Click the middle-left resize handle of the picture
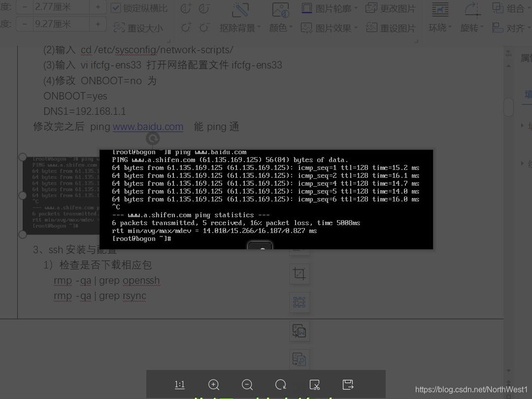Image resolution: width=532 pixels, height=399 pixels. click(22, 196)
